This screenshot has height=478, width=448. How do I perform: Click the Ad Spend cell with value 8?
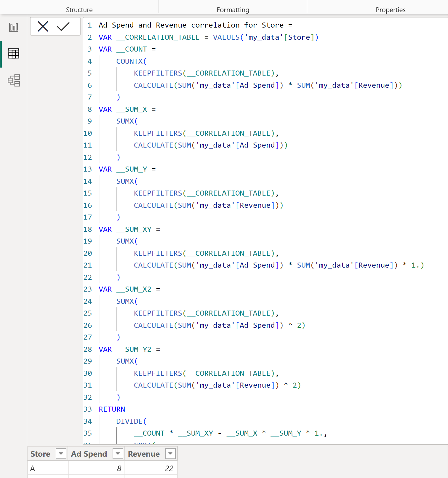(97, 469)
